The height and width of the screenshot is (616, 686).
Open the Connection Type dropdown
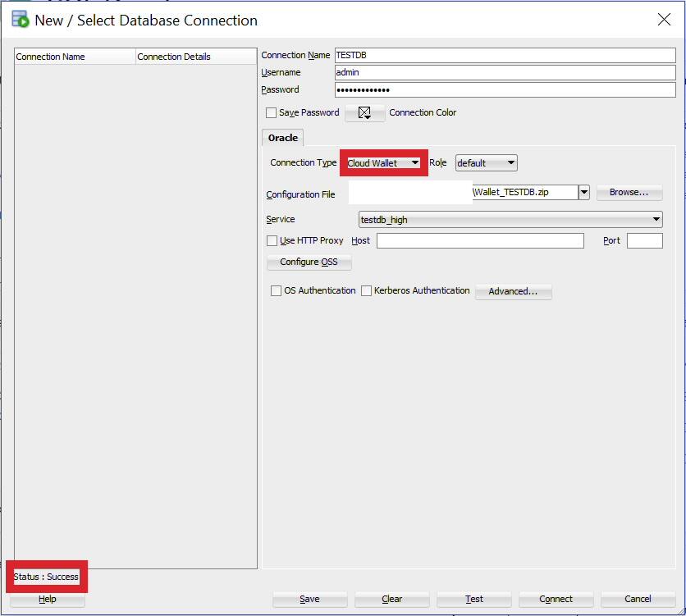coord(383,163)
